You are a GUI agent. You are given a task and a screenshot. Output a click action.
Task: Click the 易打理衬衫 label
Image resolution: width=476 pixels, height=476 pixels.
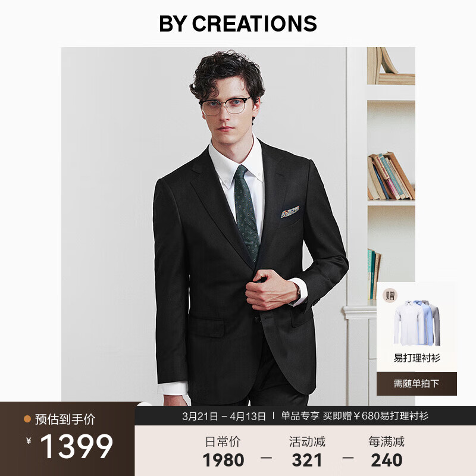pos(417,358)
